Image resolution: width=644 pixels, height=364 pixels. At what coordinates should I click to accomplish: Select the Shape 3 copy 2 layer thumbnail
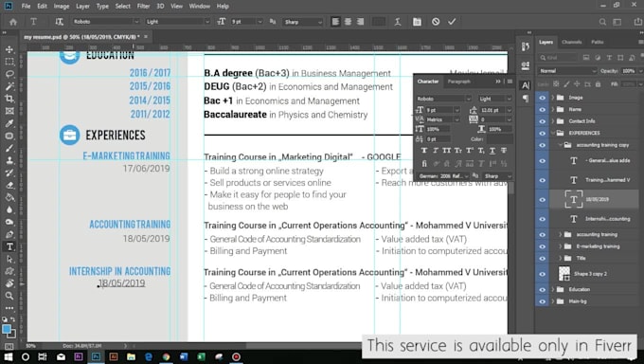(x=564, y=274)
